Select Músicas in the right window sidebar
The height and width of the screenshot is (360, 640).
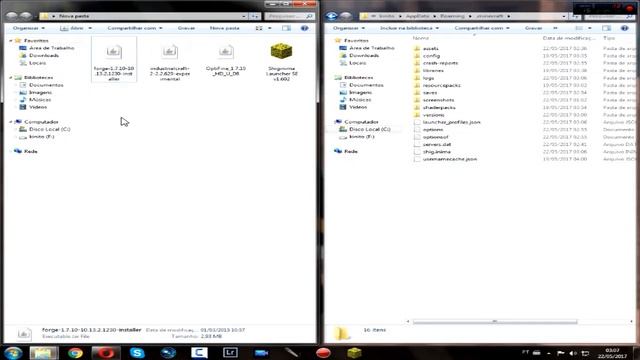pos(360,100)
